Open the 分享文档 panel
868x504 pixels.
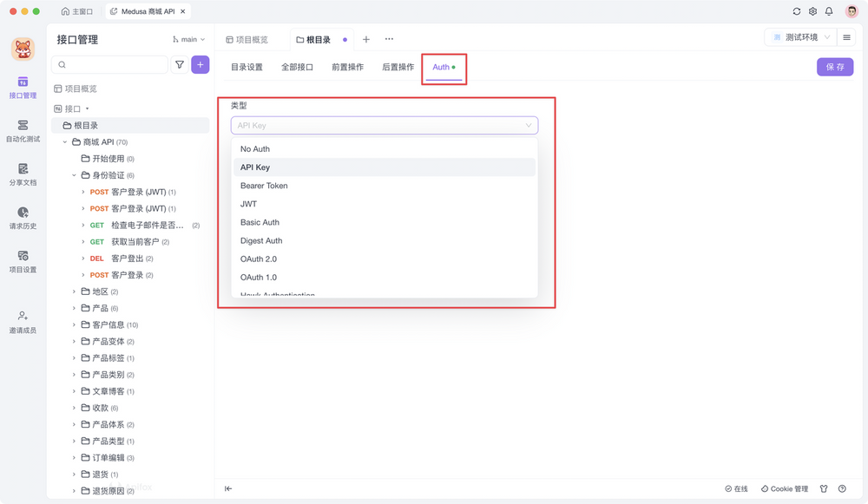click(23, 175)
